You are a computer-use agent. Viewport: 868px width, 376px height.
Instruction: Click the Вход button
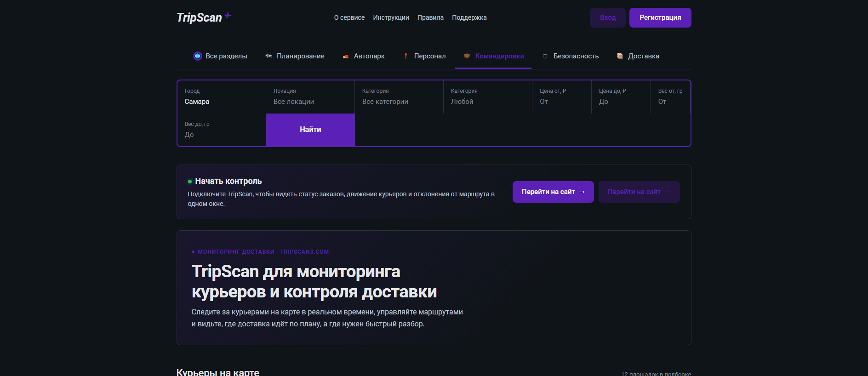point(608,17)
